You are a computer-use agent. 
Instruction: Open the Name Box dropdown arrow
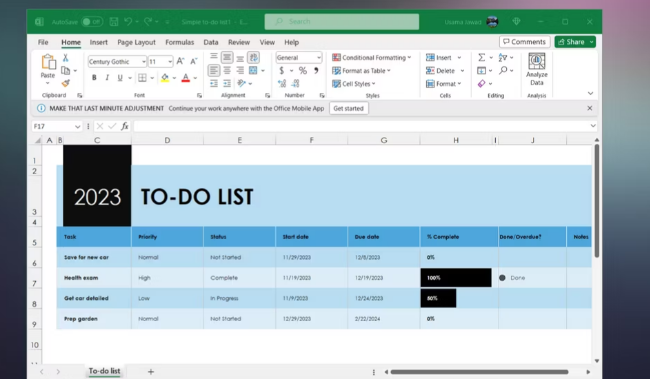click(78, 126)
